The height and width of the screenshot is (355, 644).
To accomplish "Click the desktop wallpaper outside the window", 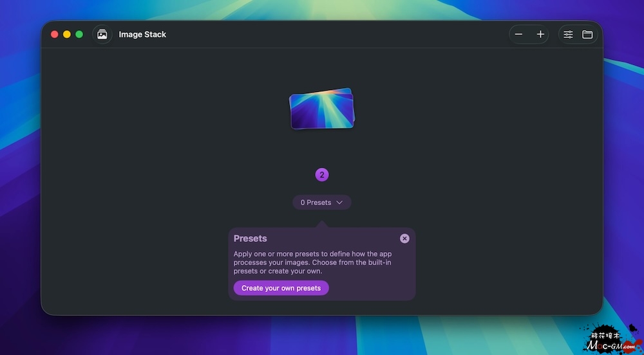I will coord(19,193).
